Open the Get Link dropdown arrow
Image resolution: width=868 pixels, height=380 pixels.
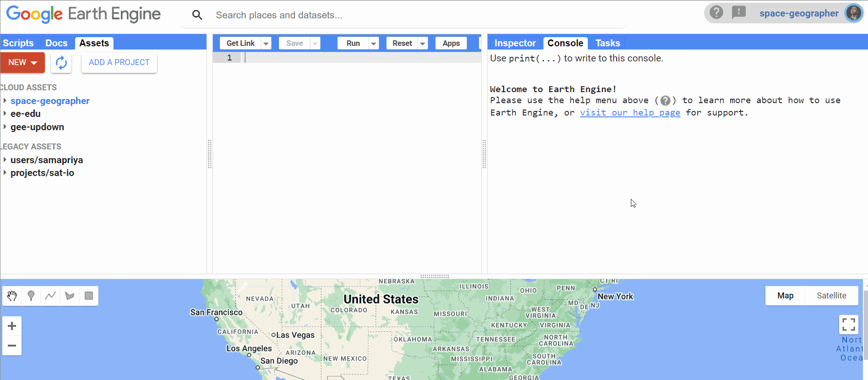tap(266, 44)
